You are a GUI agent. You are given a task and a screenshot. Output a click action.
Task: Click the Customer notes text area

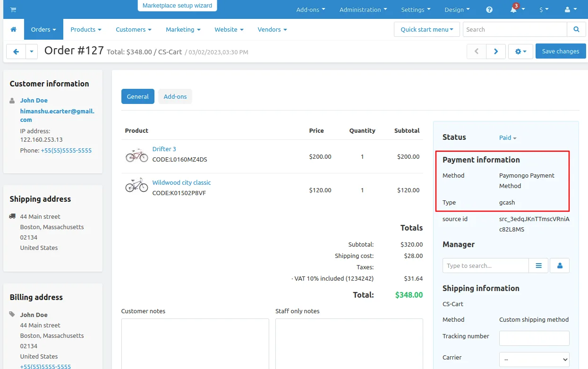[195, 343]
